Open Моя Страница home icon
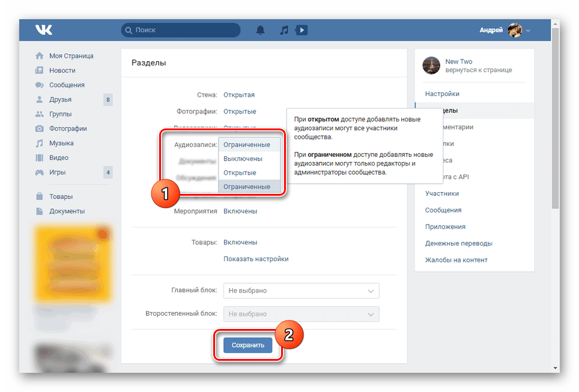This screenshot has width=579, height=392. click(x=40, y=56)
